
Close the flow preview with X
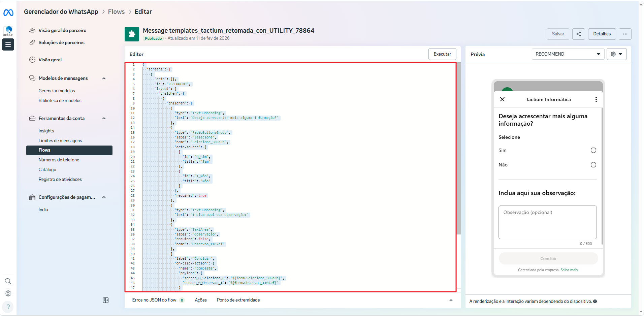502,99
